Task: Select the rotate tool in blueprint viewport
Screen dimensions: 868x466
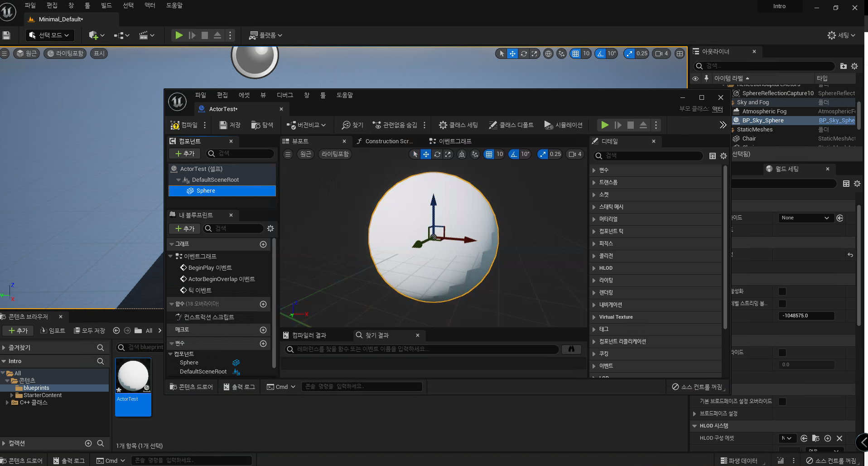Action: (x=437, y=154)
